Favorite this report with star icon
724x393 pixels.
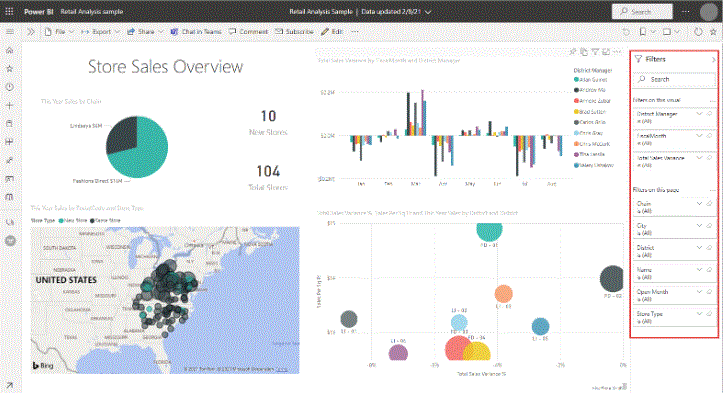(x=713, y=32)
